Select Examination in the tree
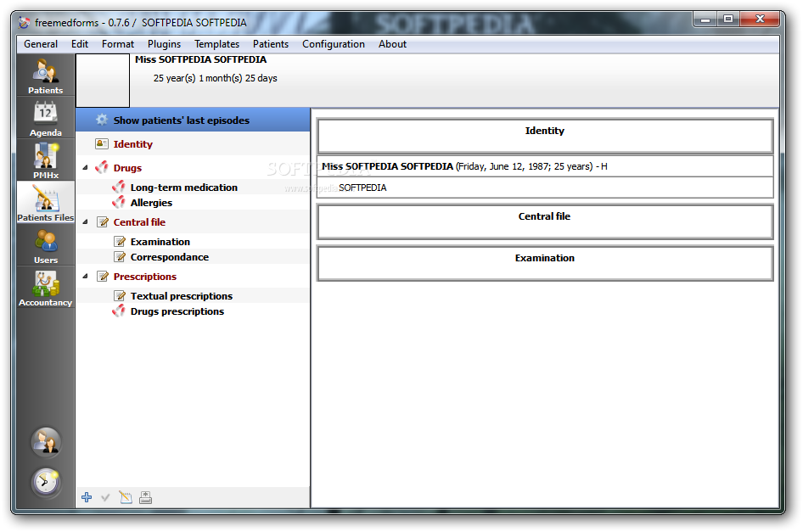Viewport: 803px width, 532px height. coord(160,242)
